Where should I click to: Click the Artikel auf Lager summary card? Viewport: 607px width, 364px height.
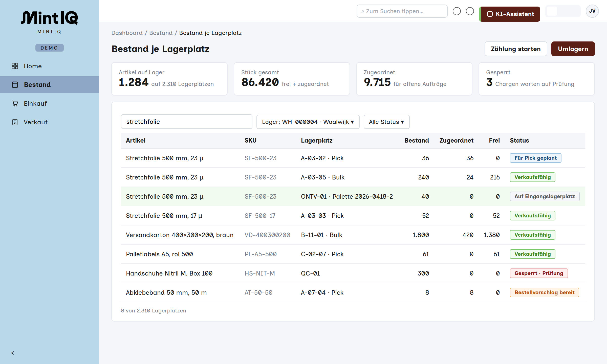169,79
